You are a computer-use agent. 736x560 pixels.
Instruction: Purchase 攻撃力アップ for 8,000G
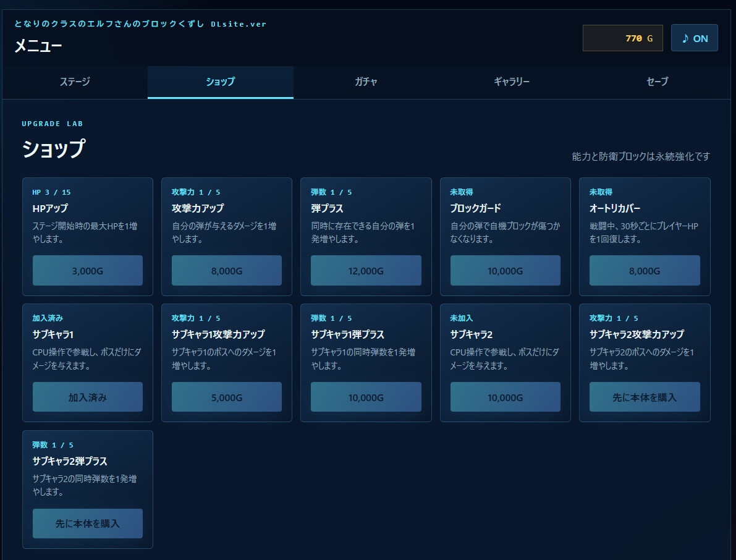click(x=227, y=270)
